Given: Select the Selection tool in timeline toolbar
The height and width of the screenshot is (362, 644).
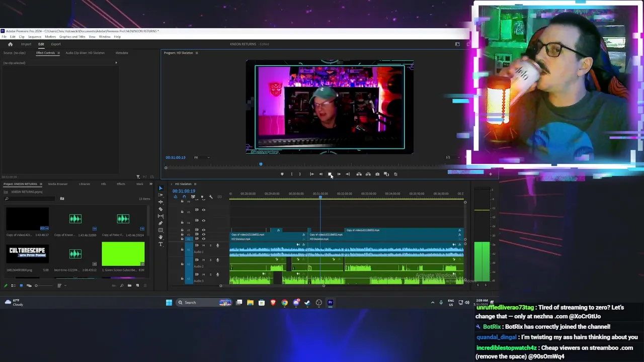Looking at the screenshot, I should [160, 188].
